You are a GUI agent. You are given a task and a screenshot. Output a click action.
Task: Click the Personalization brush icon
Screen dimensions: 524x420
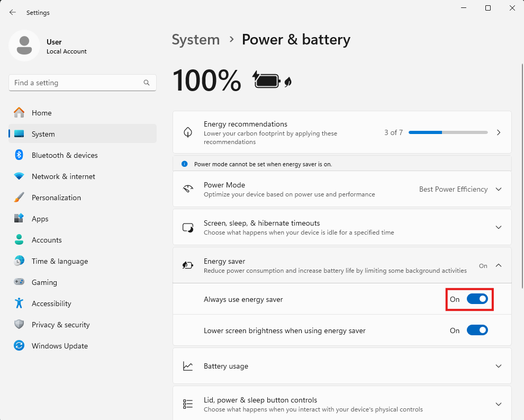[x=18, y=198]
